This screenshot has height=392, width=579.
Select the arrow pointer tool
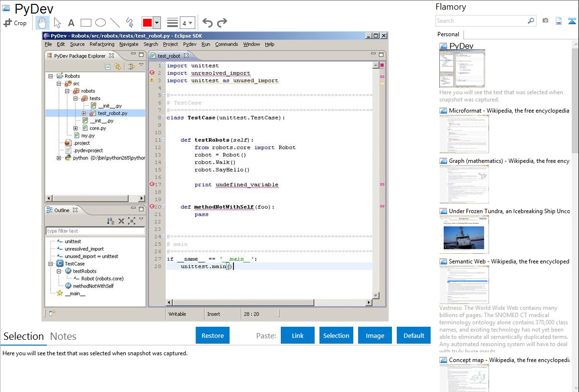coord(57,23)
